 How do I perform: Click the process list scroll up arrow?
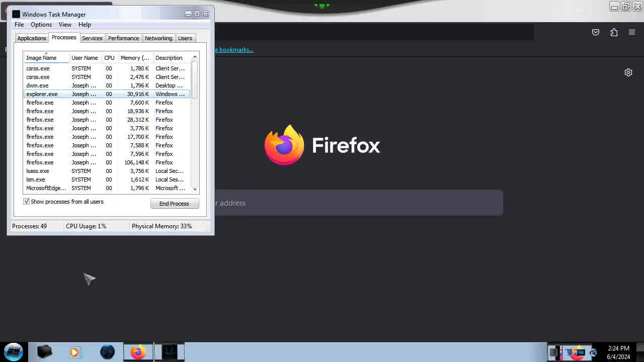pyautogui.click(x=195, y=57)
